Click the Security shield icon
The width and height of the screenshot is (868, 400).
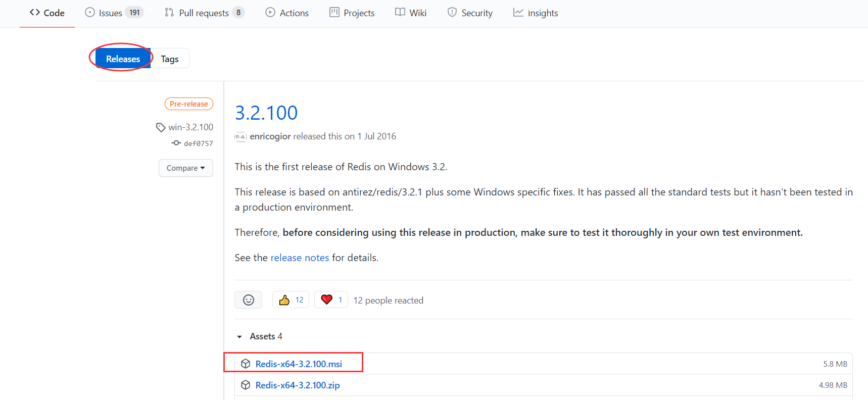452,12
